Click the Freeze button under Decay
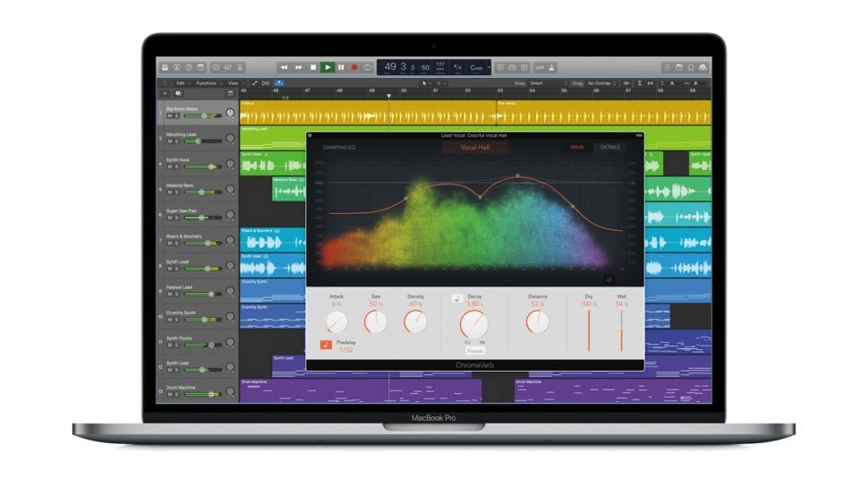 [475, 351]
